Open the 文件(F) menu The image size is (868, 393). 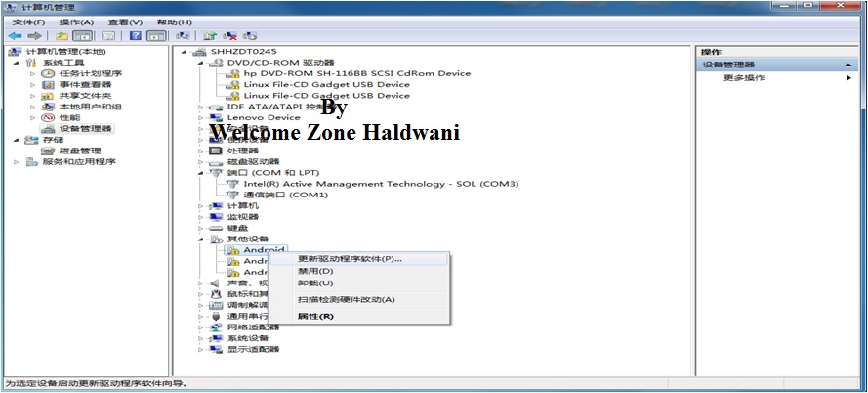pos(28,22)
